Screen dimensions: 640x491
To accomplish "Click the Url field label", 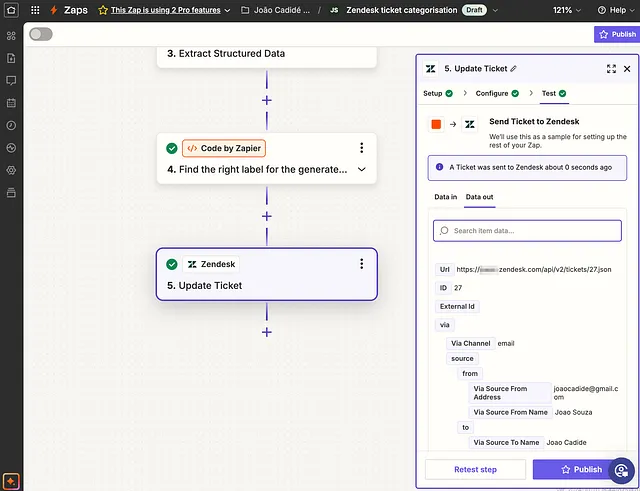I will (444, 269).
